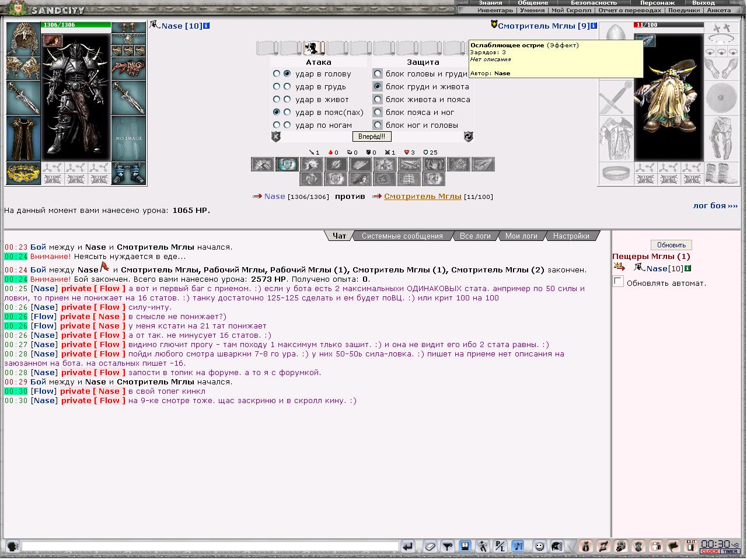Open the Настройки tab
Image resolution: width=747 pixels, height=560 pixels.
coord(571,236)
